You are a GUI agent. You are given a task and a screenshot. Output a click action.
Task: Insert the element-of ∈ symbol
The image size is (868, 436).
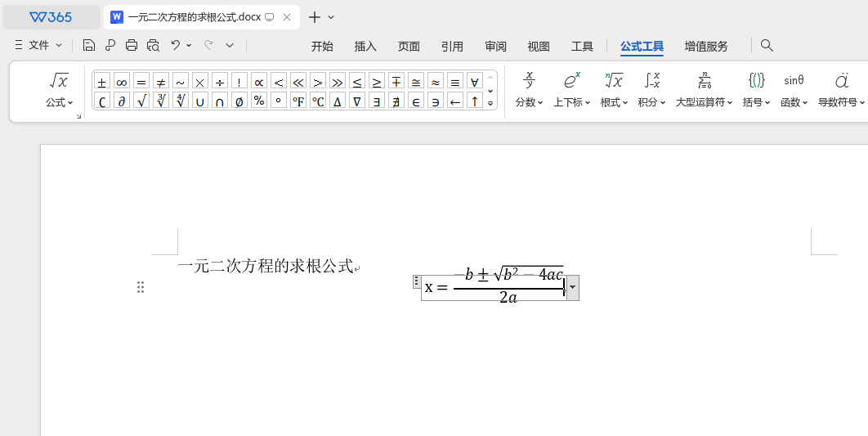tap(416, 101)
